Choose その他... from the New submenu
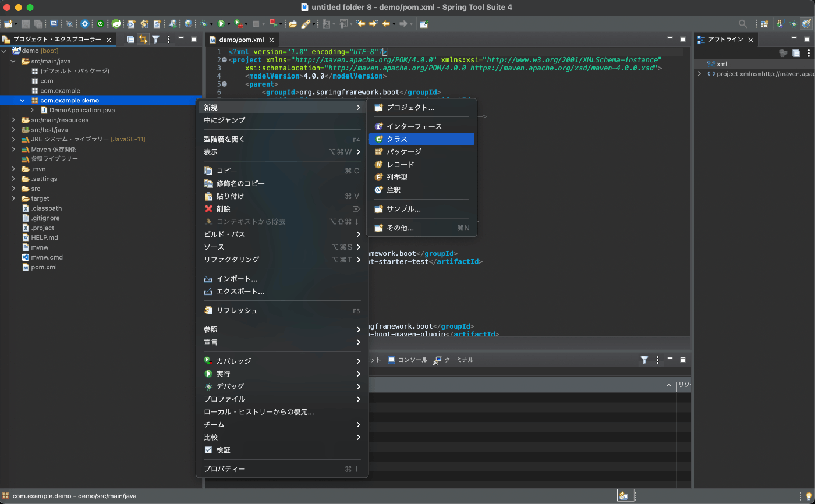Screen dimensions: 815x504 (x=421, y=228)
